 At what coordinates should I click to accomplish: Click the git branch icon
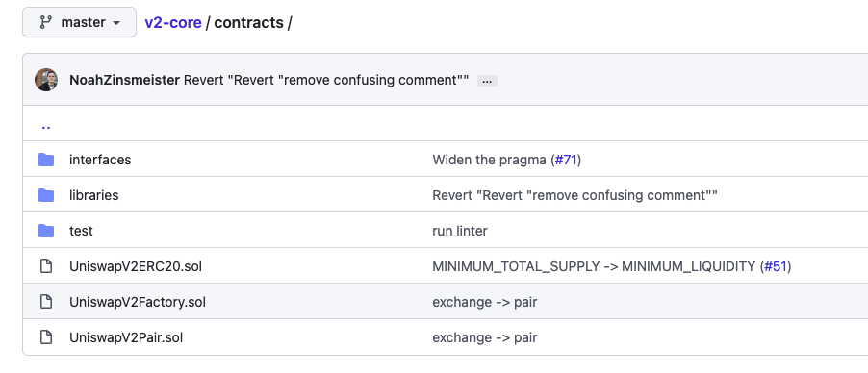[x=45, y=22]
